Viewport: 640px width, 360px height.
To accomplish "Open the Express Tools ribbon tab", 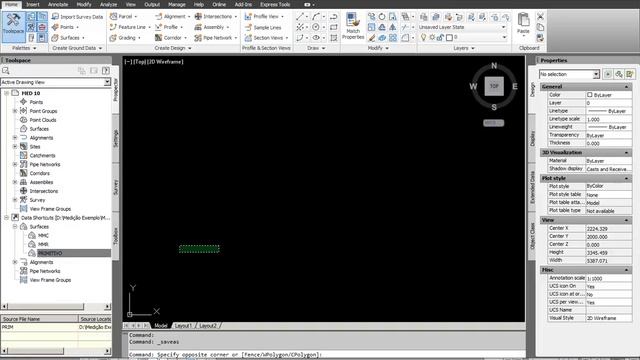I will pyautogui.click(x=275, y=4).
